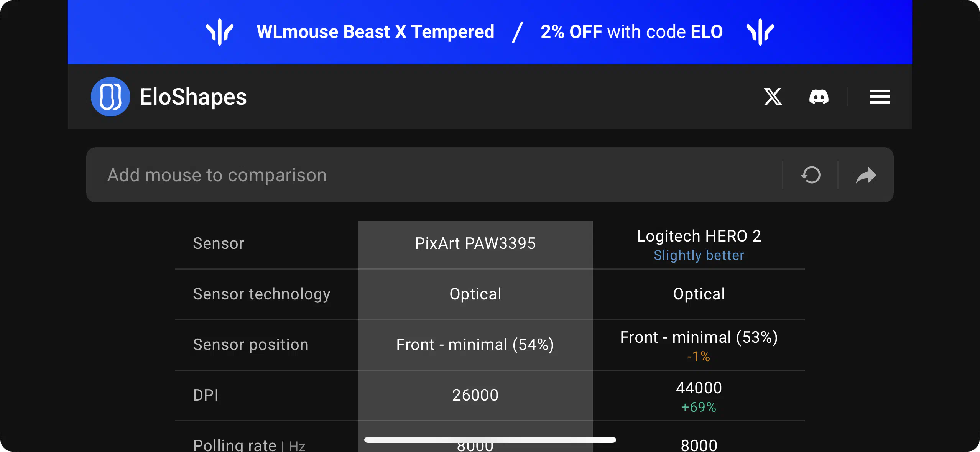Go to EloShapes home via site name
Viewport: 980px width, 452px height.
pos(193,97)
